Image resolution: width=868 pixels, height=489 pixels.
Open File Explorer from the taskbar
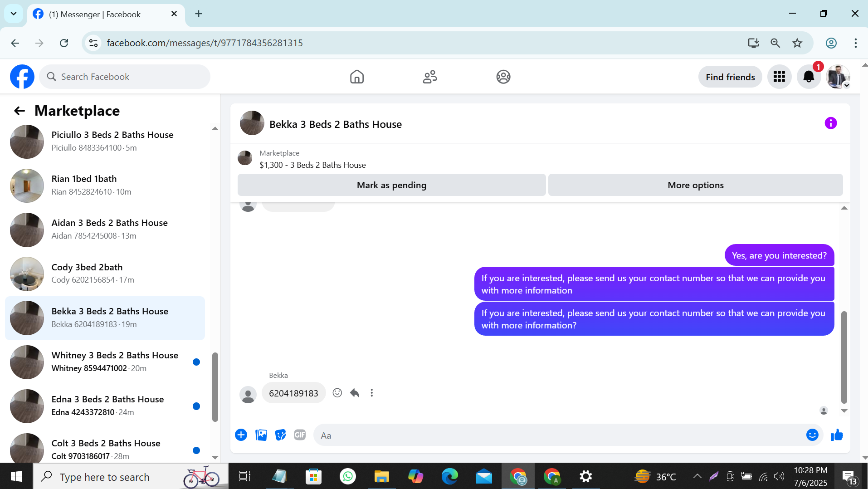tap(382, 476)
